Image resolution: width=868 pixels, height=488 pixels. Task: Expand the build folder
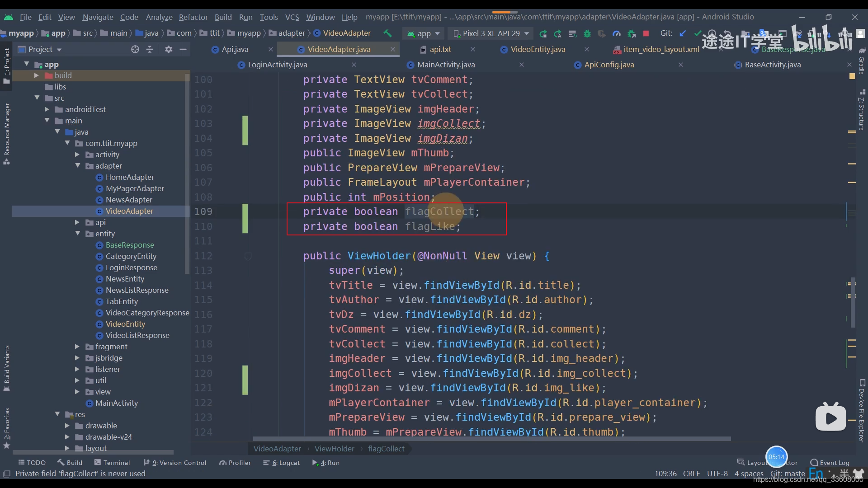pyautogui.click(x=37, y=75)
